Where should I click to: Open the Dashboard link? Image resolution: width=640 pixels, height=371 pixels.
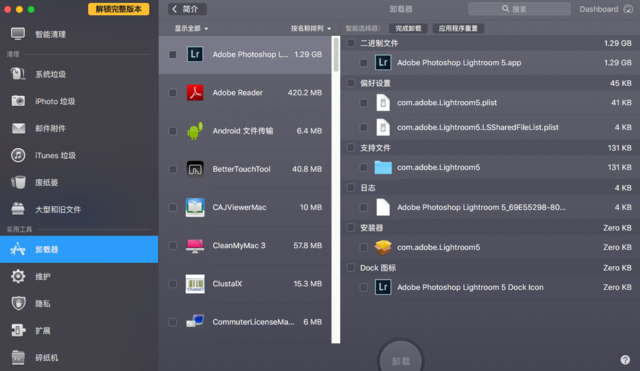[x=599, y=9]
